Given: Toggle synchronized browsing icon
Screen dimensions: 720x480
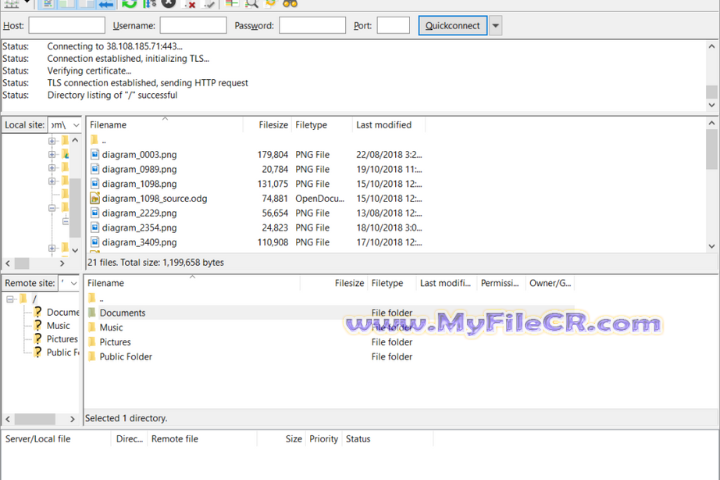Looking at the screenshot, I should (x=271, y=3).
